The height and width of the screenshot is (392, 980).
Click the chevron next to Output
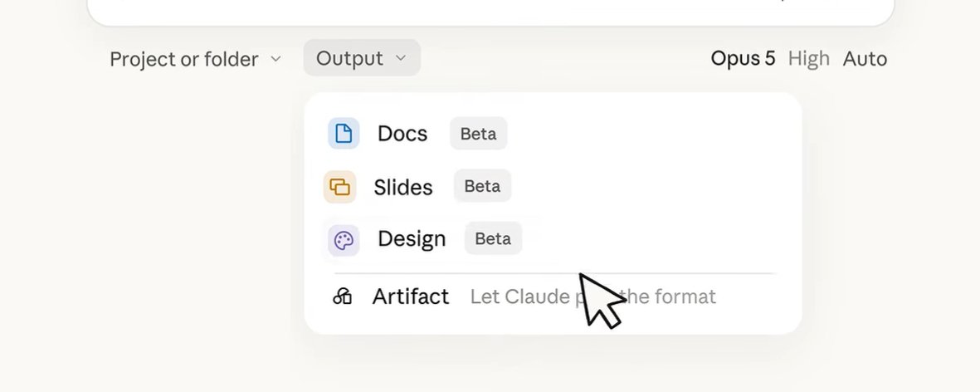(401, 58)
